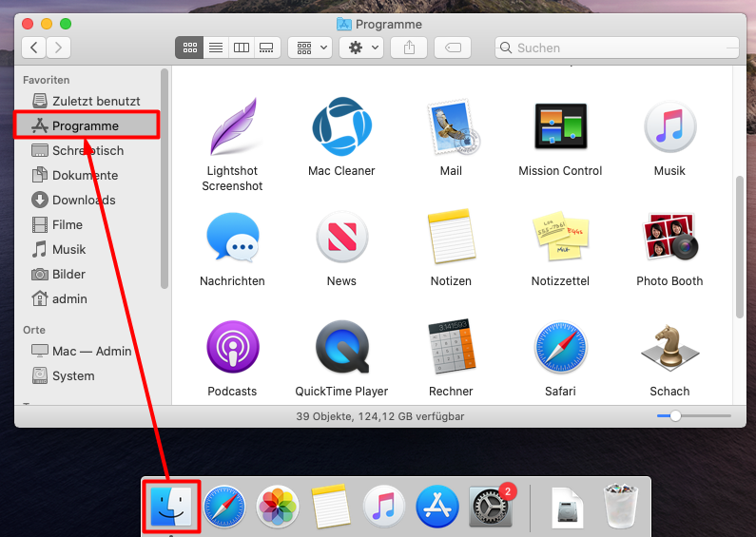Open the action gear menu
Screen dimensions: 756x537
pyautogui.click(x=361, y=48)
